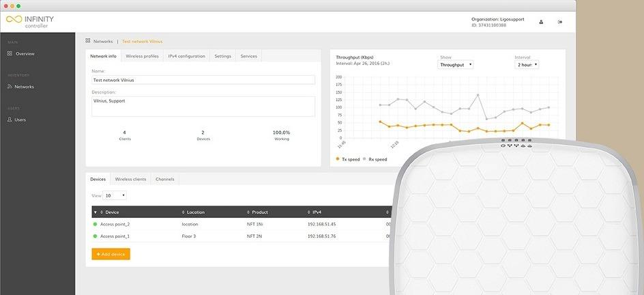Screen dimensions: 644x295
Task: Open Access point_1 device entry
Action: [x=115, y=236]
